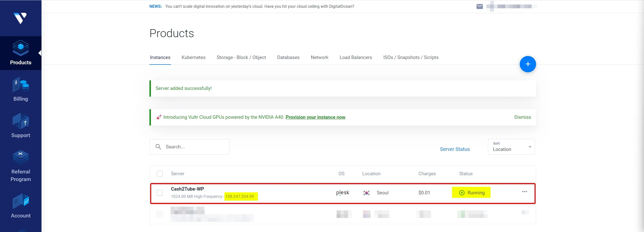
Task: Click the Charges column header
Action: [x=427, y=174]
